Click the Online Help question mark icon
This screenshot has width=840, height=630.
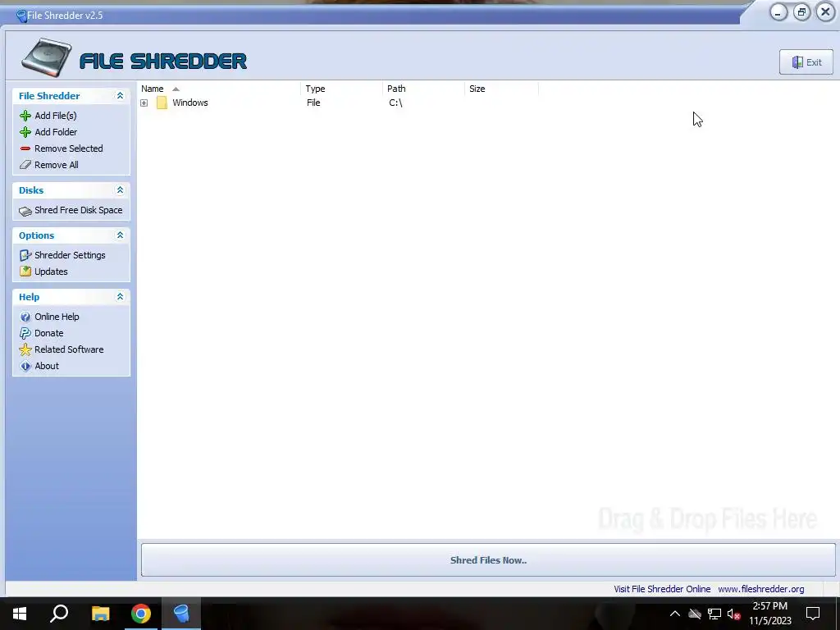coord(25,317)
